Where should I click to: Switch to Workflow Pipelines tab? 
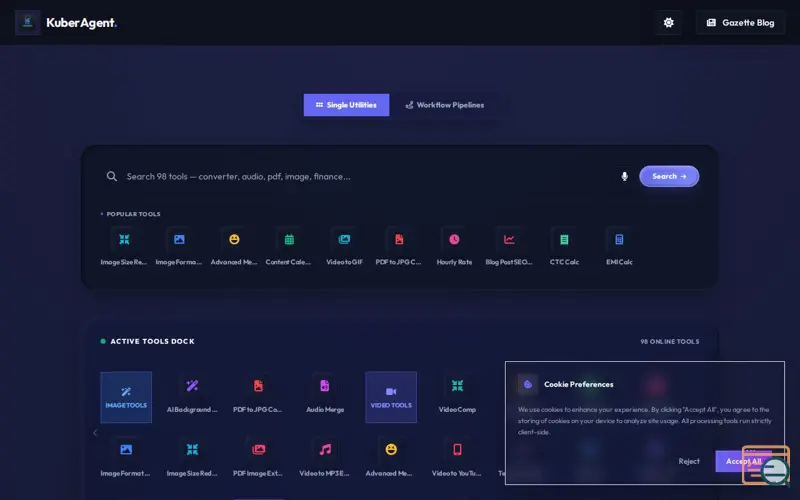(x=445, y=105)
